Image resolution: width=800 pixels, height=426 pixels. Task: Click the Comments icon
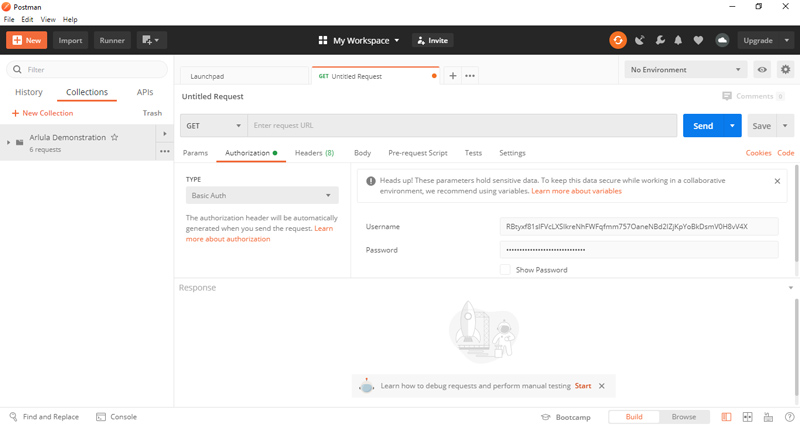[727, 96]
